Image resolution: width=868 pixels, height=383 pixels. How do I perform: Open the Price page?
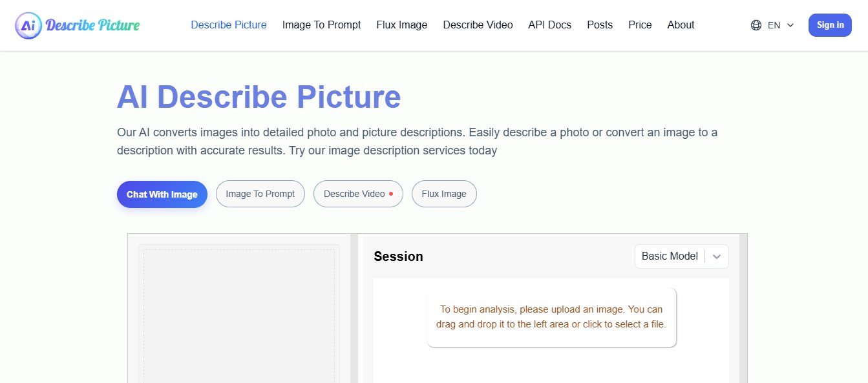640,25
